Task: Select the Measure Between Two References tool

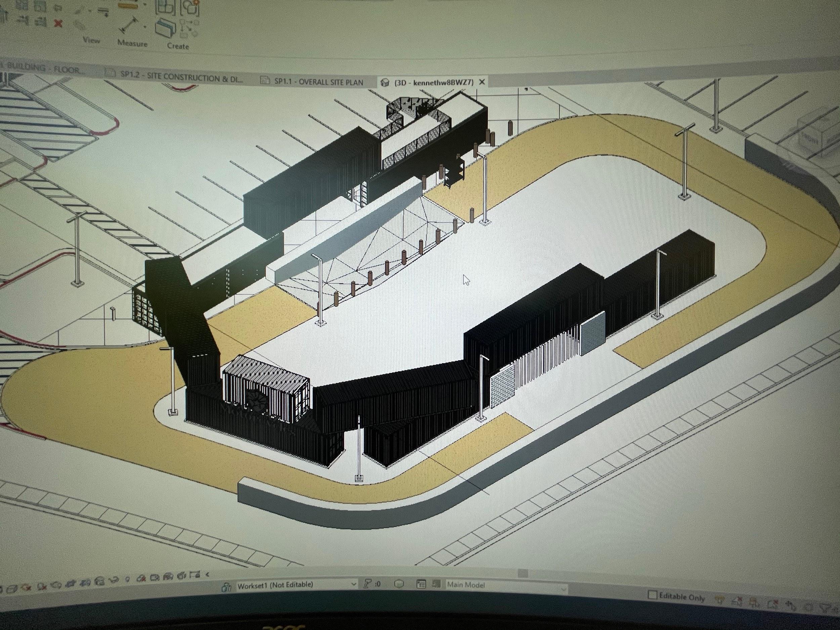Action: 129,25
